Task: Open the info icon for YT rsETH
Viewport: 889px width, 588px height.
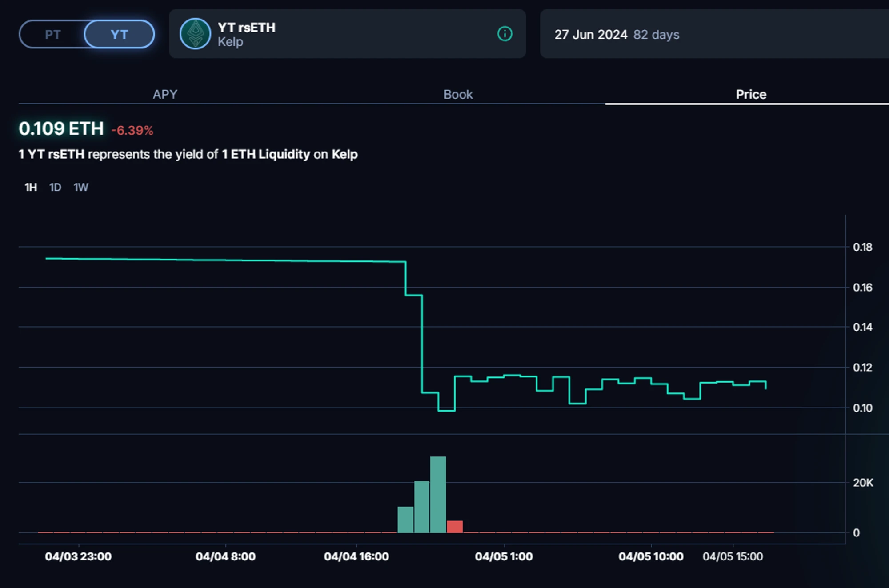Action: (x=505, y=34)
